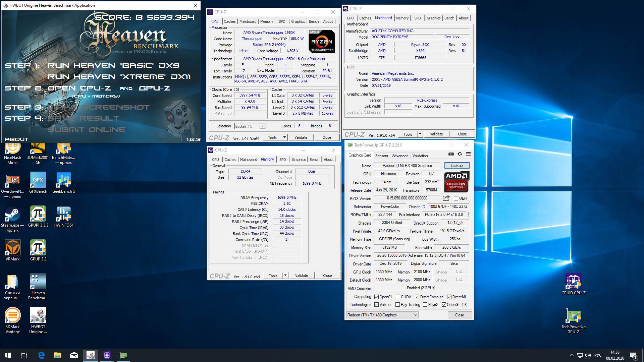Toggle the Ray Tracing checkbox
This screenshot has height=362, width=644.
click(x=397, y=305)
